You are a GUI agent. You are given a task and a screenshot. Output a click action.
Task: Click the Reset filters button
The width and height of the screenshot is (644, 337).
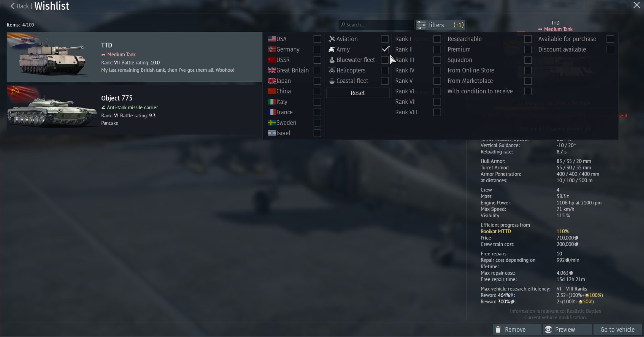[x=358, y=93]
